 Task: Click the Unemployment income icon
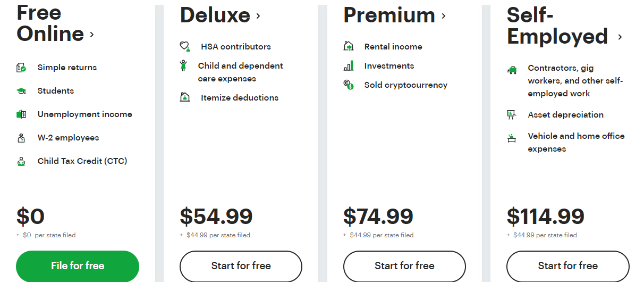pyautogui.click(x=21, y=114)
